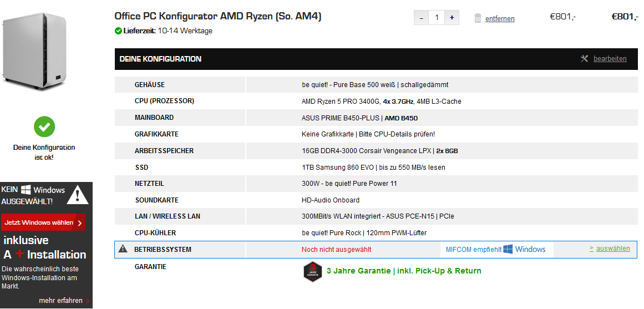Viewport: 644px width, 309px height.
Task: Click '3 Jahre Garantie | inkl. Pick-Up & Return'
Action: click(404, 271)
